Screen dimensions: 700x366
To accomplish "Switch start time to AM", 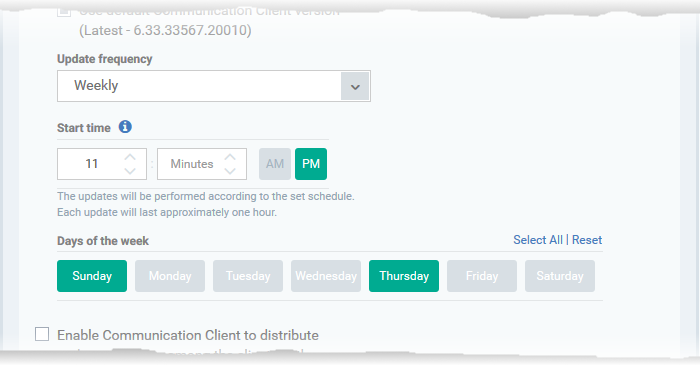I will click(275, 164).
